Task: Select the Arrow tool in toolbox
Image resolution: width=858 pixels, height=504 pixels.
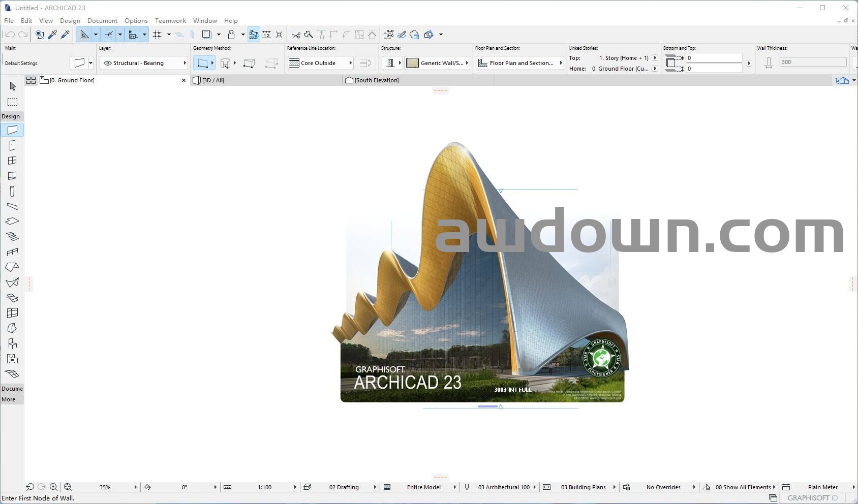Action: pos(12,86)
